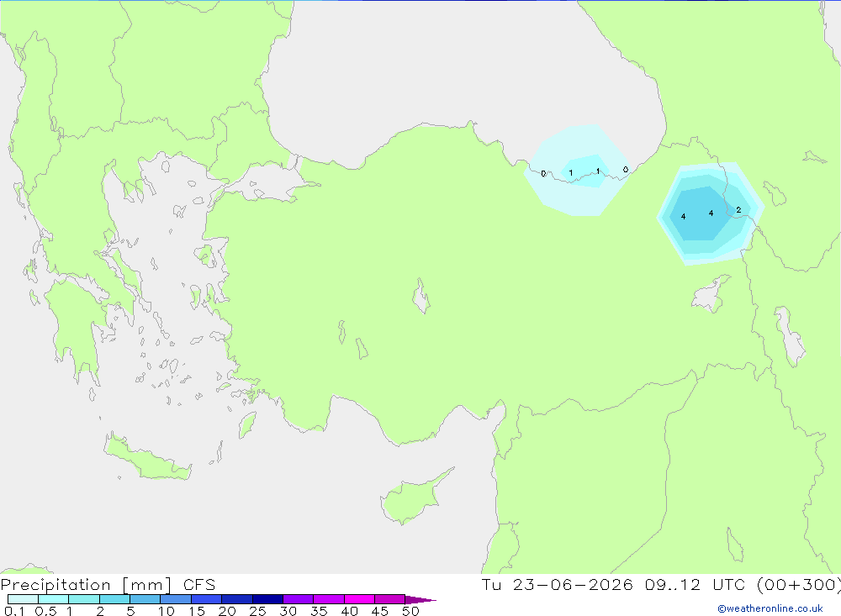Click the '10' legend scale label
This screenshot has height=616, width=841.
coord(167,611)
